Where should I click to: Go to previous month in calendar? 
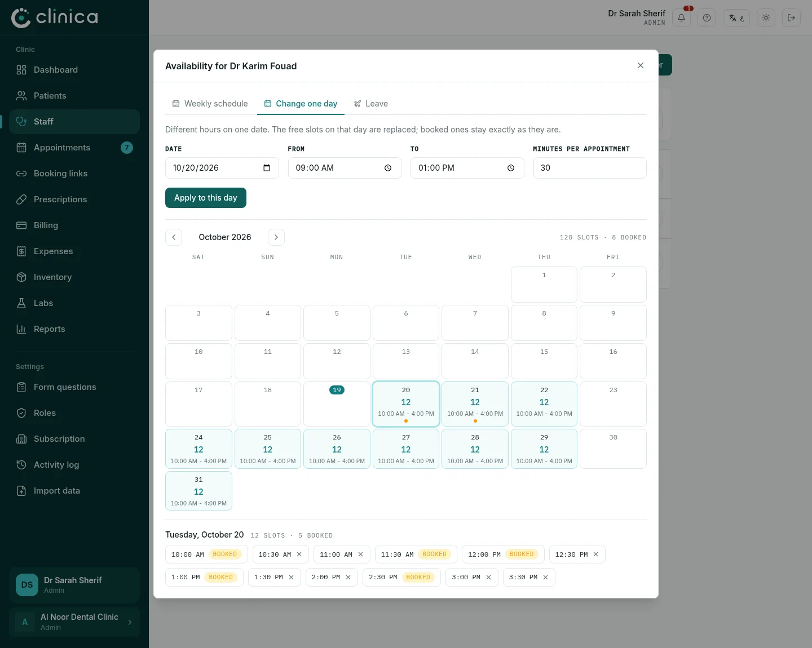174,237
